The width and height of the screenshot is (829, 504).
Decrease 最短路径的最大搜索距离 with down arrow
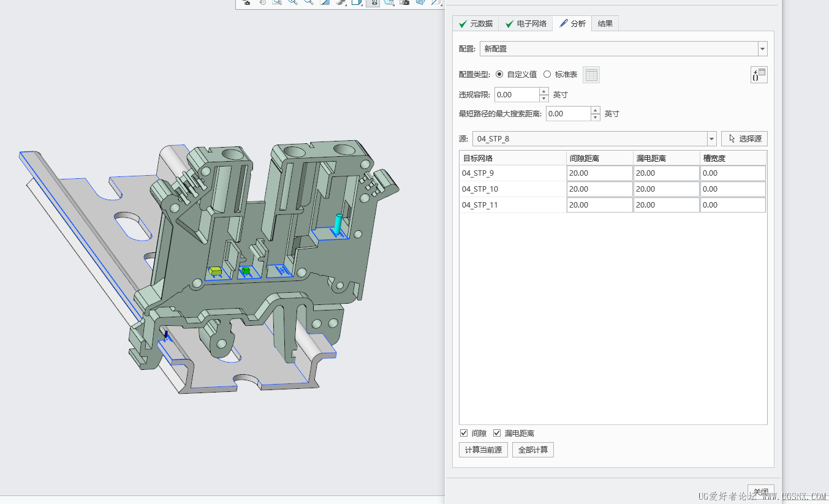[x=596, y=117]
